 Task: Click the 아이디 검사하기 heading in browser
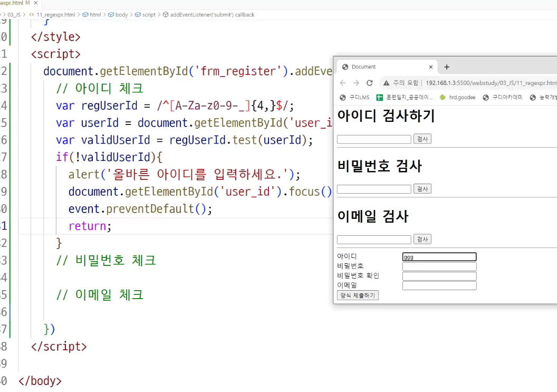point(386,116)
